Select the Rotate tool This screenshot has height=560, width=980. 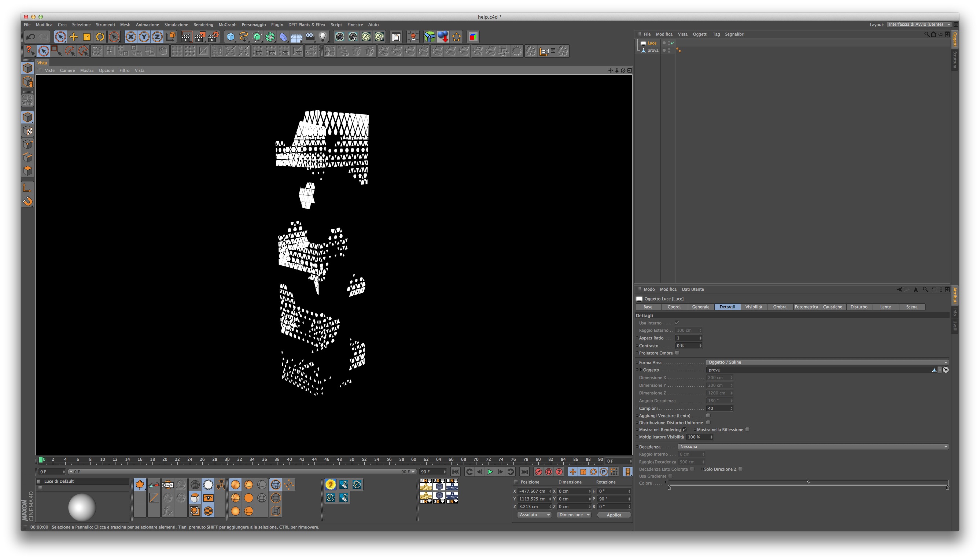100,37
